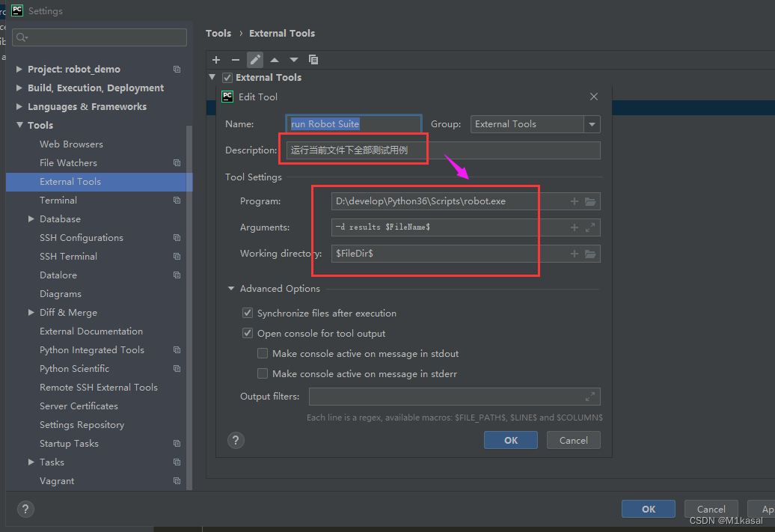The width and height of the screenshot is (775, 532).
Task: Click project-level icon beside Project: robot_demo
Action: click(177, 70)
